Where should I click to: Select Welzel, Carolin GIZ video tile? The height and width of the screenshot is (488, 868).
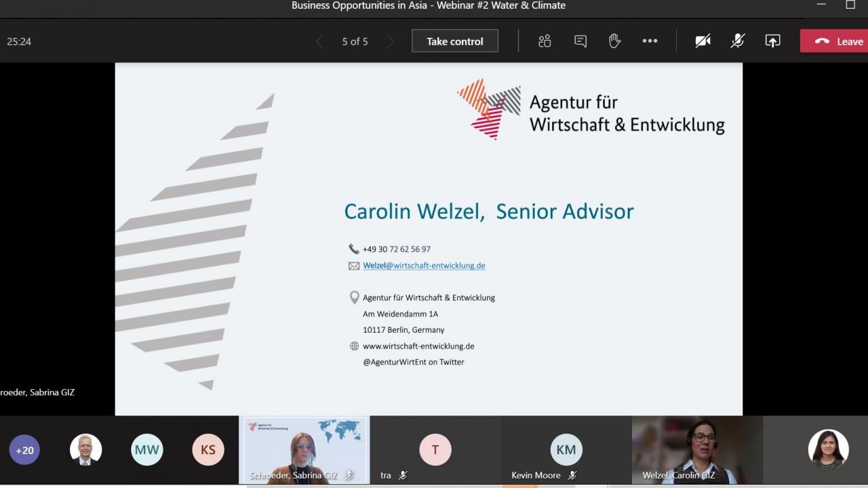pyautogui.click(x=697, y=450)
